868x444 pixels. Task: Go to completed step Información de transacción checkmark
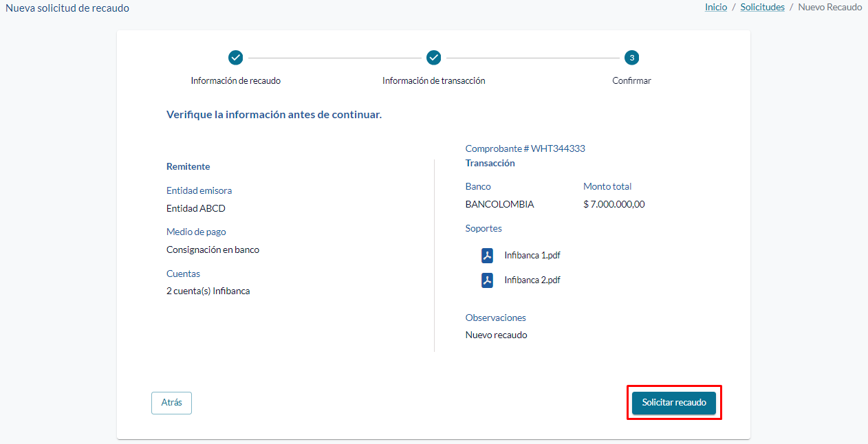[x=433, y=58]
